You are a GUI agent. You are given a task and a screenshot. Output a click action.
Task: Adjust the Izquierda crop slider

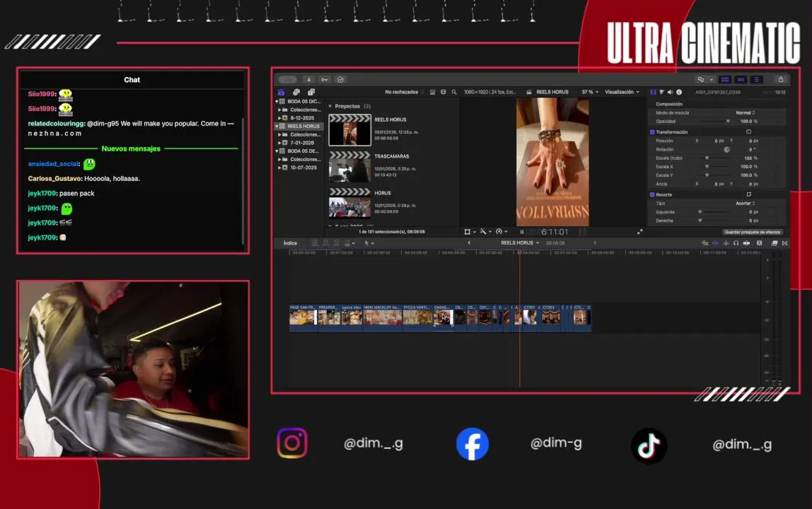tap(714, 212)
